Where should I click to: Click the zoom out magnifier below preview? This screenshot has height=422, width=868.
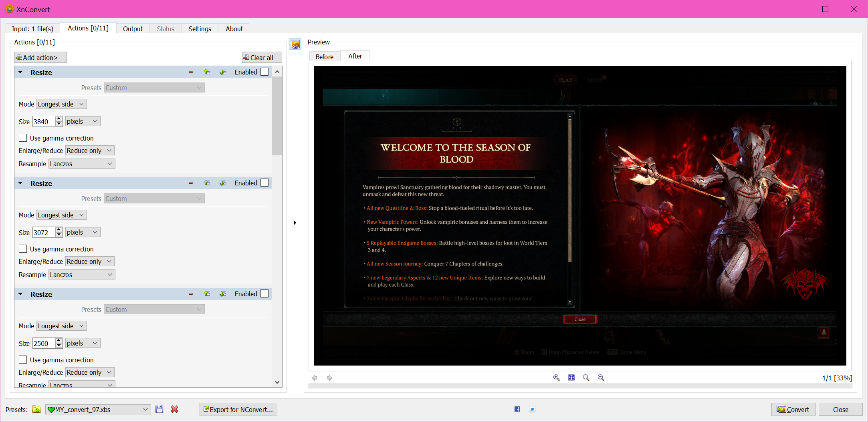[x=601, y=378]
